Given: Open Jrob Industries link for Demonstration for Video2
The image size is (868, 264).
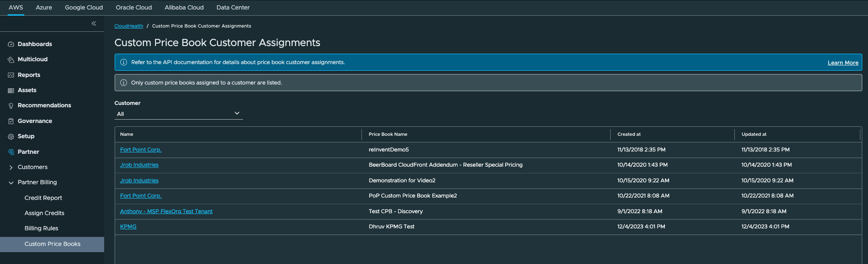Looking at the screenshot, I should coord(139,180).
